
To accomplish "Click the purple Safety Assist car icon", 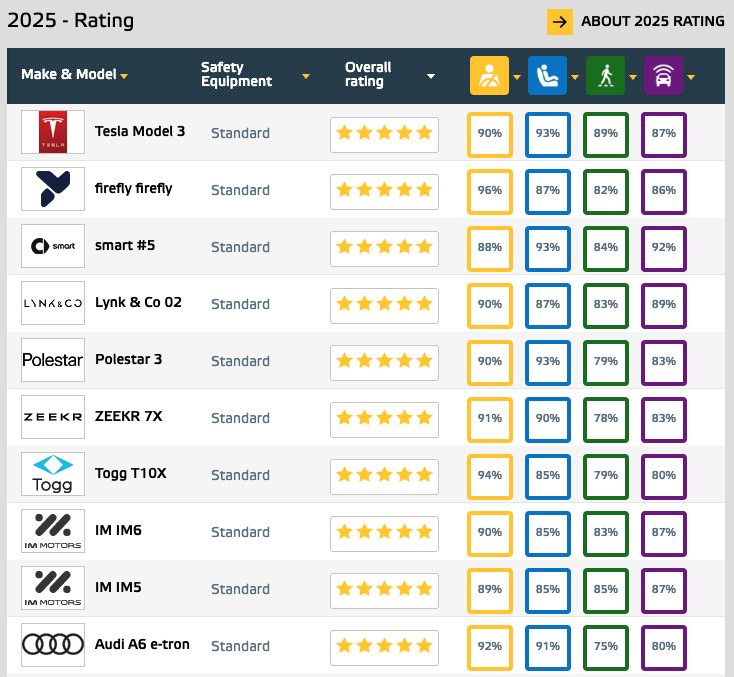I will (663, 75).
